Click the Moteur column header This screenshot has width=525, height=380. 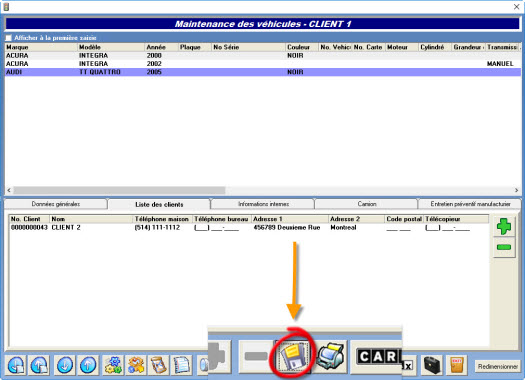(x=402, y=47)
